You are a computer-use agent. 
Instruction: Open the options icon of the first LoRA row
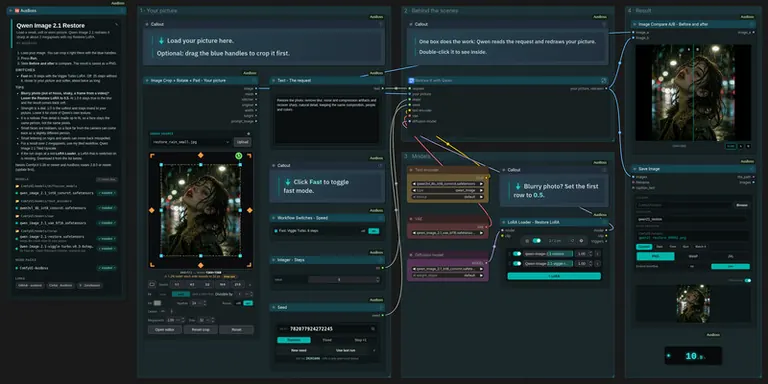(x=597, y=254)
